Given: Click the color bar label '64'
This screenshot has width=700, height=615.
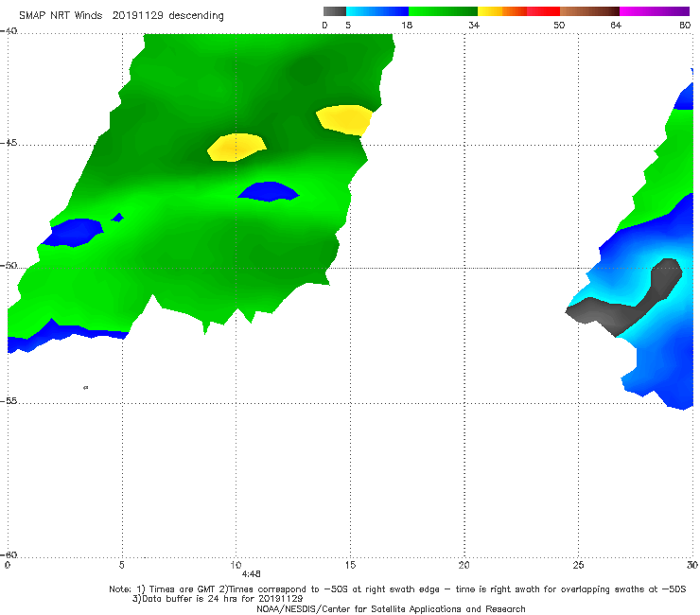Looking at the screenshot, I should [616, 25].
